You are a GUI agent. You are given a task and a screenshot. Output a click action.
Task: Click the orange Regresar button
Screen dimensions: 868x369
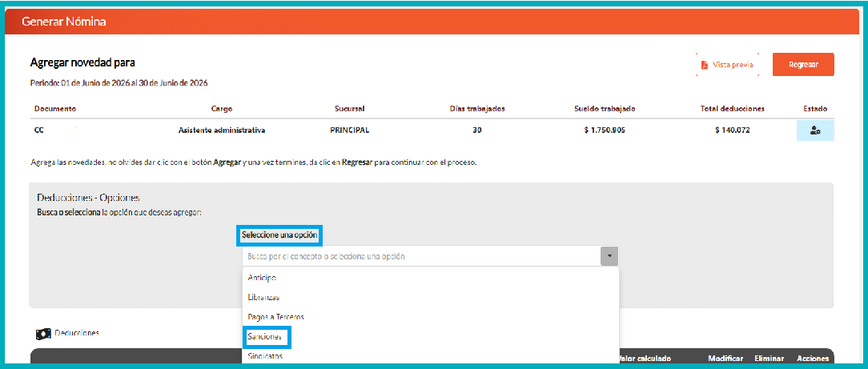803,65
